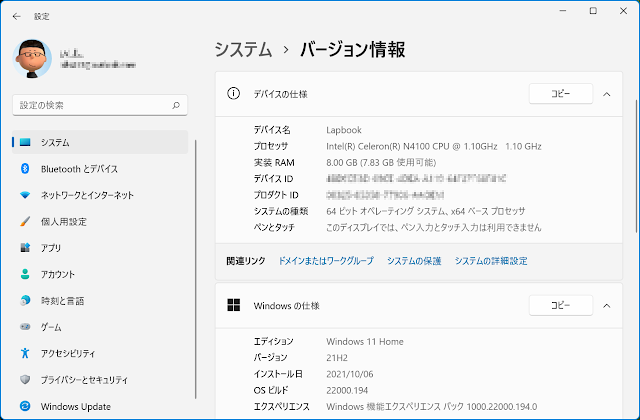Click the 8.00 GB RAM value
The height and width of the screenshot is (420, 640).
tap(381, 162)
